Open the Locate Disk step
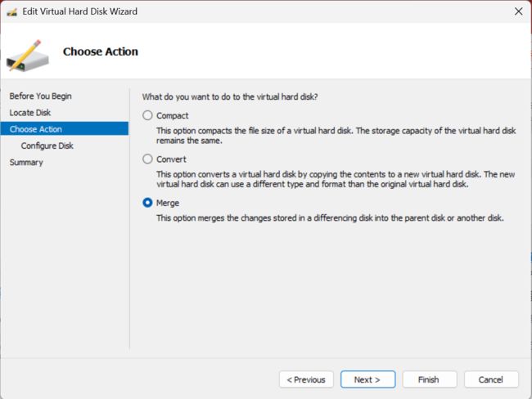Viewport: 532px width, 399px height. pyautogui.click(x=30, y=113)
